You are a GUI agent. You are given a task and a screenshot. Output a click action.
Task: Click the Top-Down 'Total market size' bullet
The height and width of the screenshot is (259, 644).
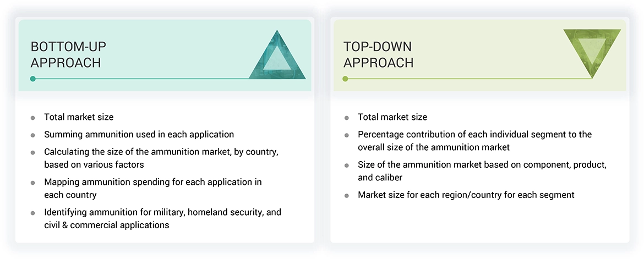pyautogui.click(x=392, y=117)
